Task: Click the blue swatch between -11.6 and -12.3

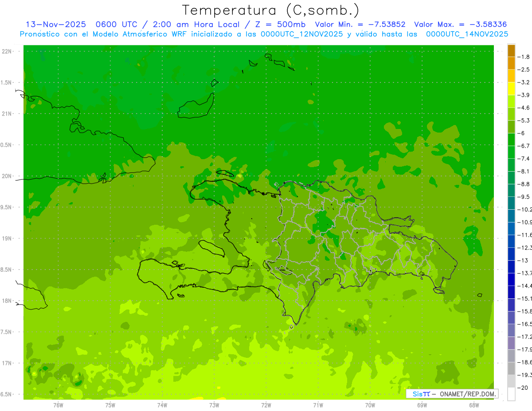Action: (511, 241)
